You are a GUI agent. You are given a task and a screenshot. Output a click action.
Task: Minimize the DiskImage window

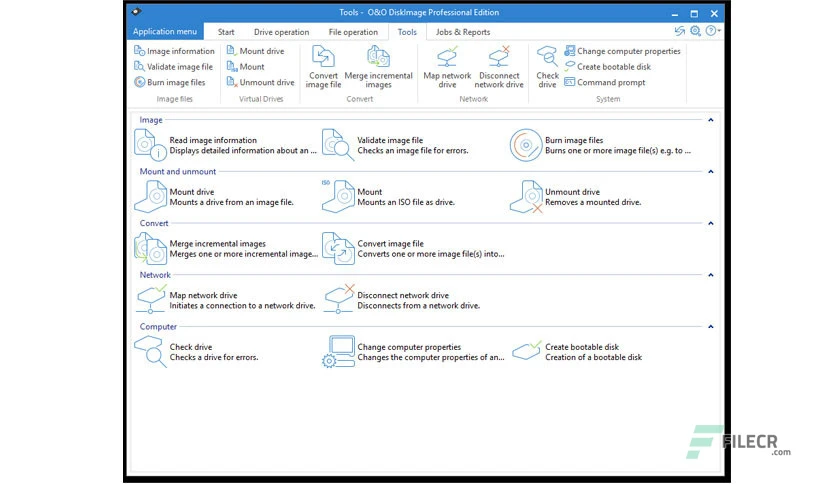pos(675,13)
